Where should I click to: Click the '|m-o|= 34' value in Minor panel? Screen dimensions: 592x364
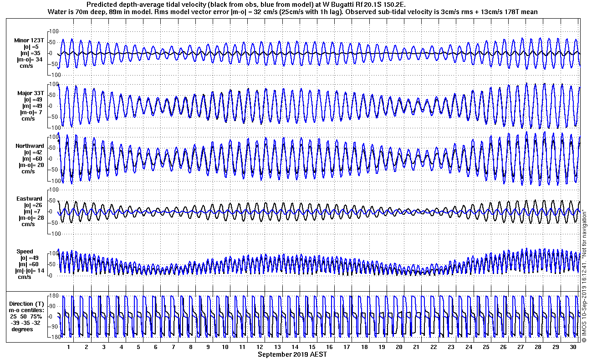30,60
